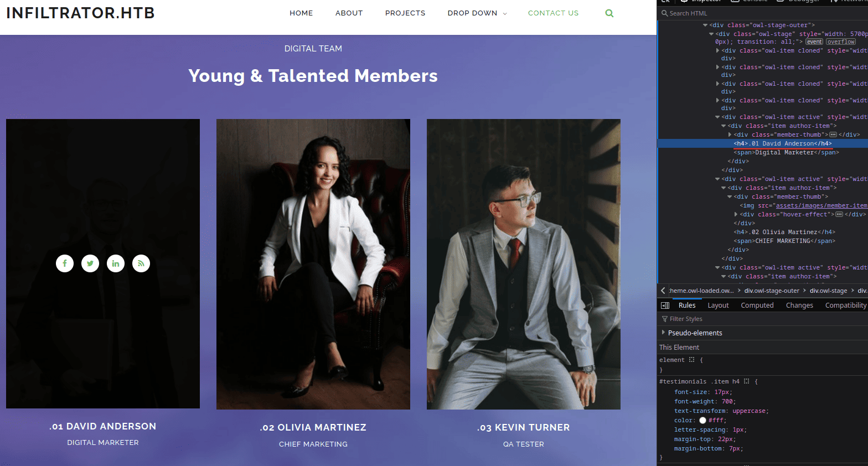The width and height of the screenshot is (868, 466).
Task: Go to the CONTACT US page link
Action: pyautogui.click(x=553, y=13)
